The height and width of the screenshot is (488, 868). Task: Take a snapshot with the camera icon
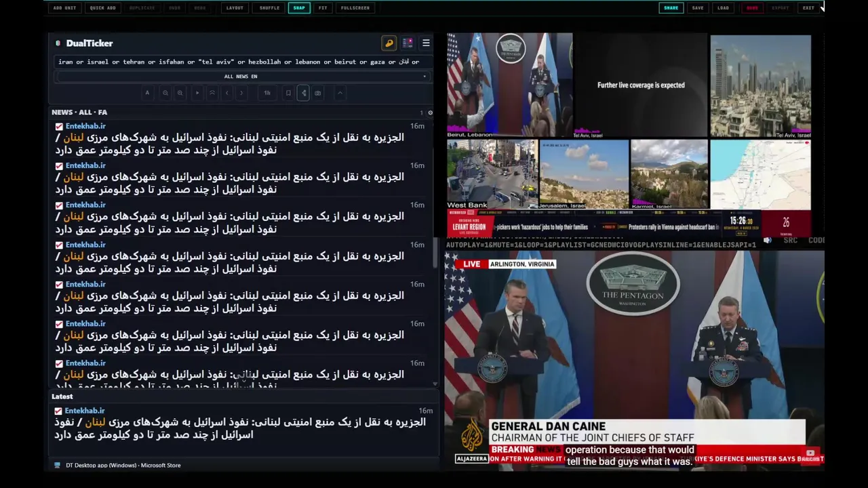pos(318,93)
